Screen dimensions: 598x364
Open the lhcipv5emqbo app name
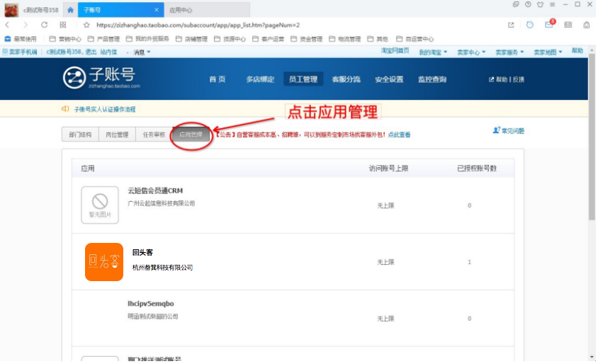[151, 304]
